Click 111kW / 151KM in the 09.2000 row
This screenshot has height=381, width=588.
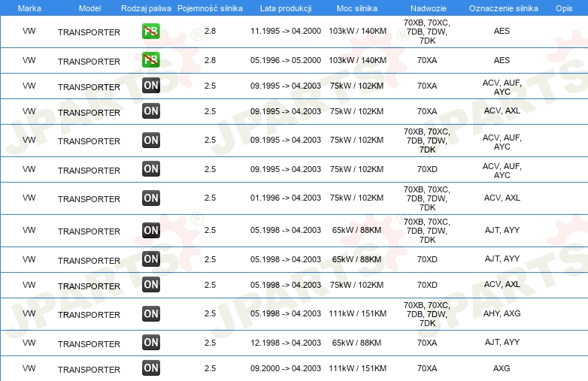pyautogui.click(x=357, y=368)
